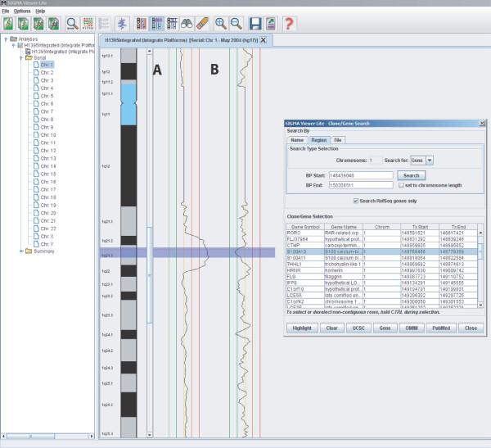Image resolution: width=491 pixels, height=448 pixels.
Task: Select the THHL1 gene row
Action: pyautogui.click(x=381, y=265)
